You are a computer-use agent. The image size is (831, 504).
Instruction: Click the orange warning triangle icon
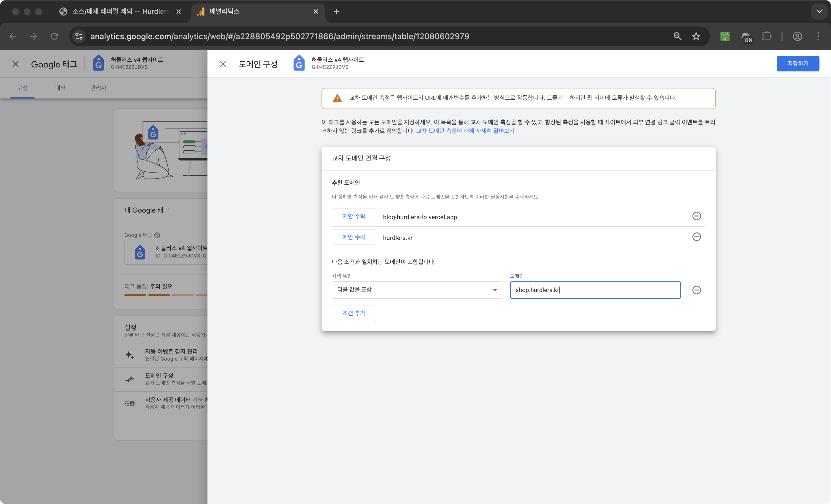click(x=337, y=98)
